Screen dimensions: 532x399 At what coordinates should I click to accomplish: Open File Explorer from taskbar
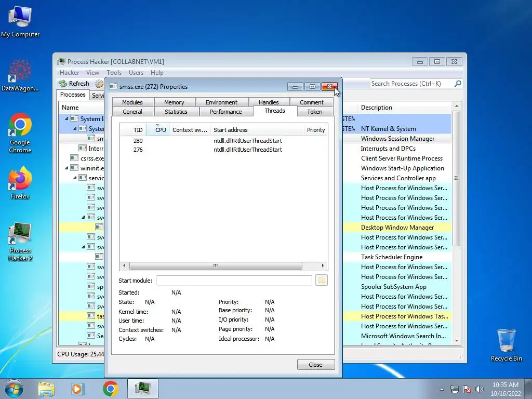[46, 389]
